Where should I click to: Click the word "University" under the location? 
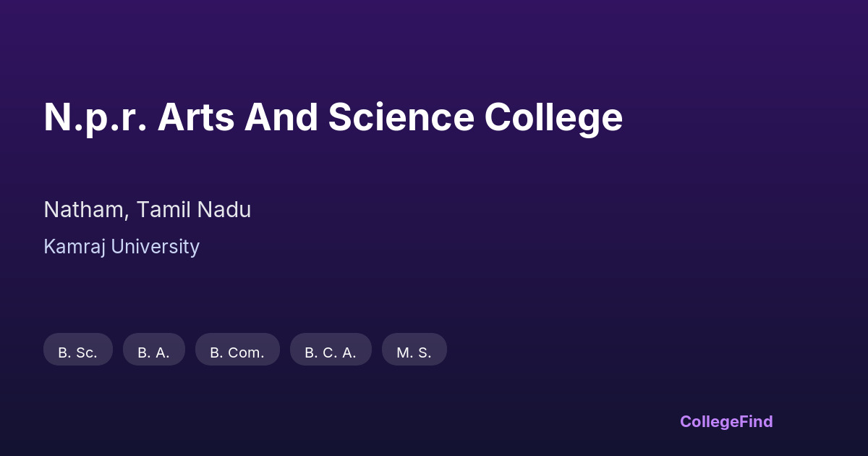(155, 247)
